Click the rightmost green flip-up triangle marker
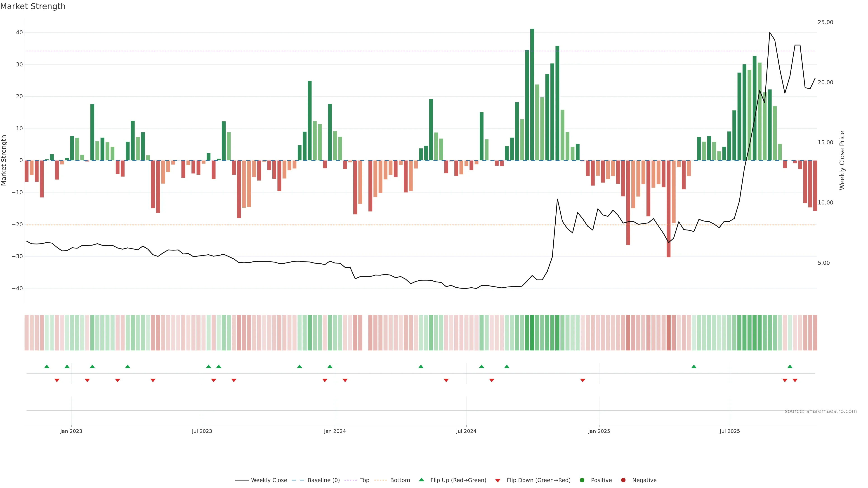The height and width of the screenshot is (488, 868). point(790,366)
